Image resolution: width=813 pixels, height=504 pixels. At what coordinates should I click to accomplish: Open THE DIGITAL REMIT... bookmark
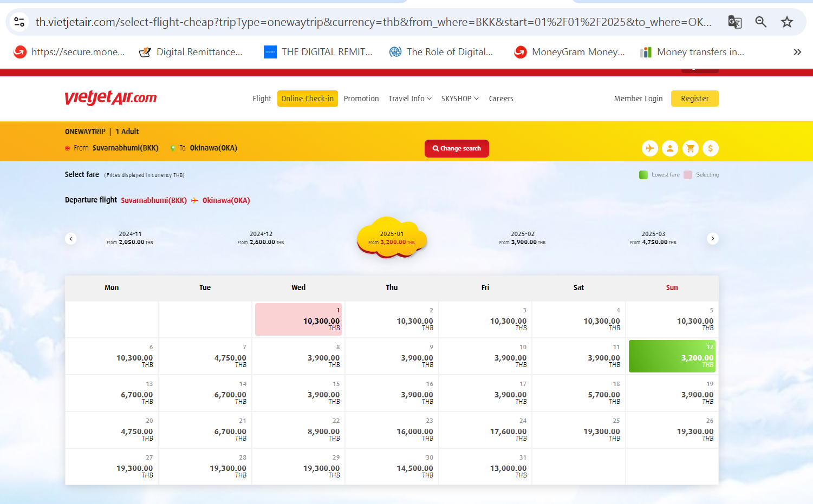[318, 52]
